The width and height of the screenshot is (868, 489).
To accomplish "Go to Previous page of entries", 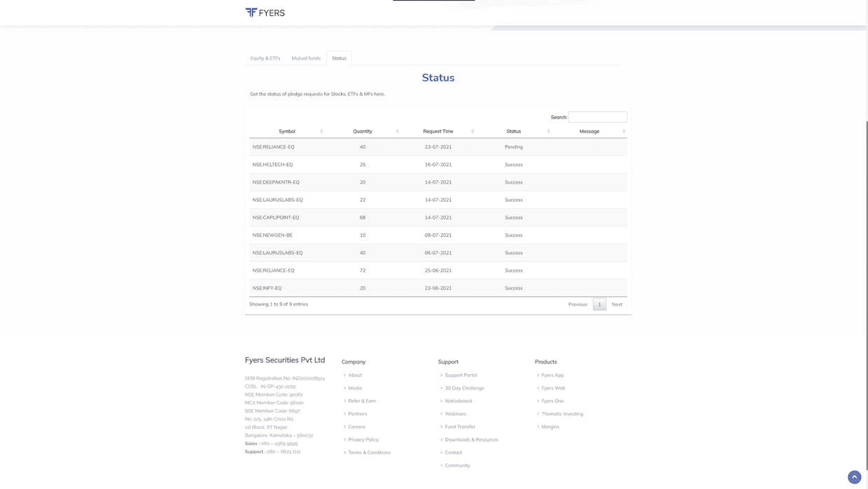I will (577, 304).
